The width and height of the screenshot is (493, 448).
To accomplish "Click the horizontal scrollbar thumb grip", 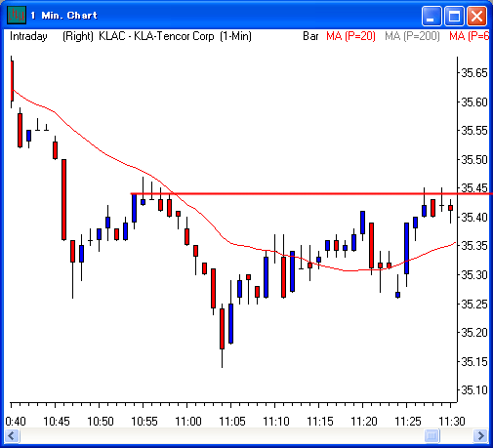I will coord(431,435).
